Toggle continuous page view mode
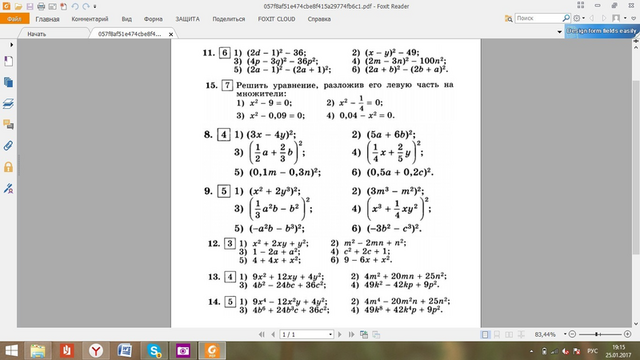Screen dimensions: 640x360 [497, 334]
